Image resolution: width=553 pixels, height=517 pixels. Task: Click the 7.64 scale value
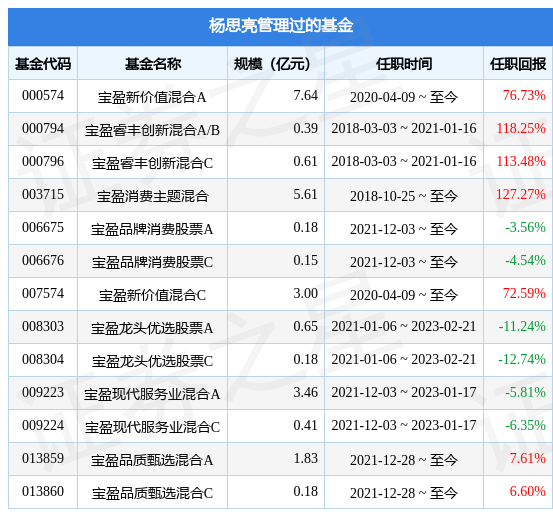[305, 95]
